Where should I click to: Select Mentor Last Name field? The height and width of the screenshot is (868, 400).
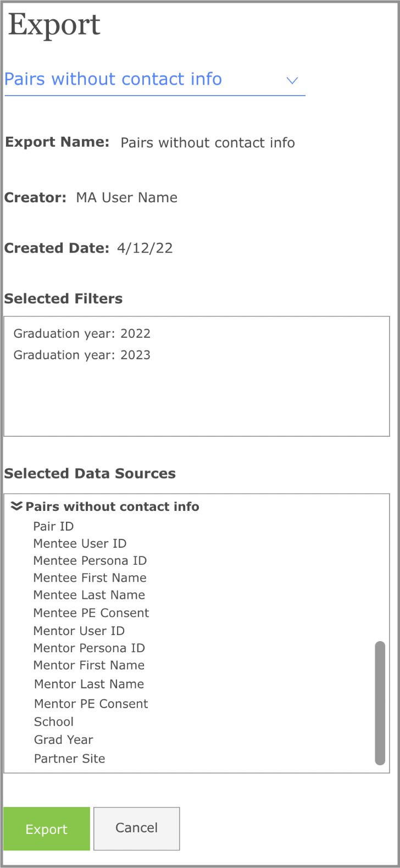[x=89, y=684]
